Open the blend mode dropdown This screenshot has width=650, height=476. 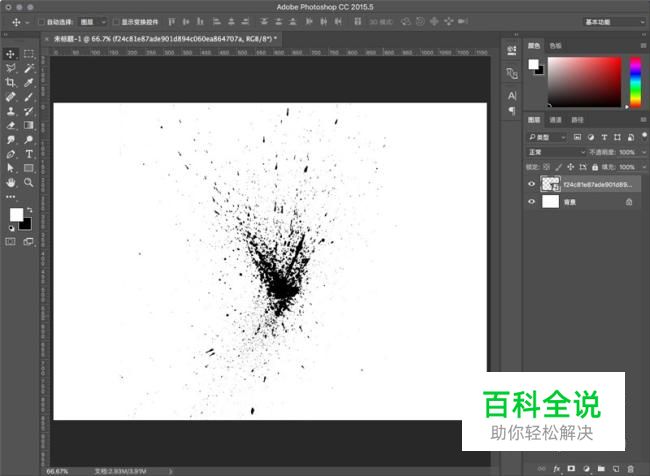click(556, 152)
